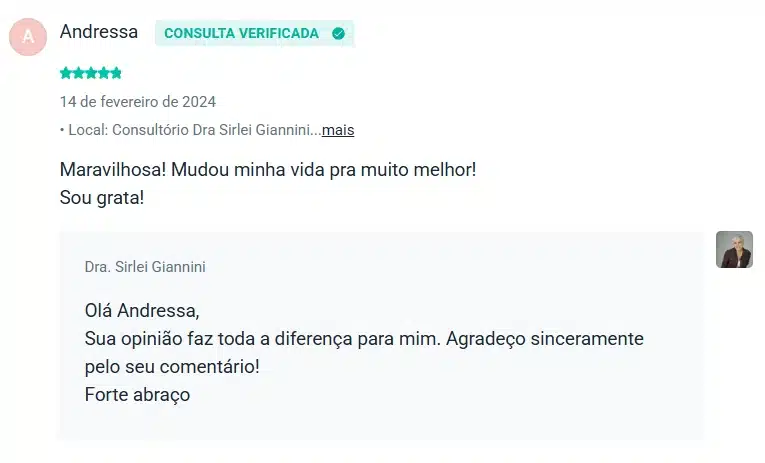
Task: Click the five-star rating
Action: [91, 73]
